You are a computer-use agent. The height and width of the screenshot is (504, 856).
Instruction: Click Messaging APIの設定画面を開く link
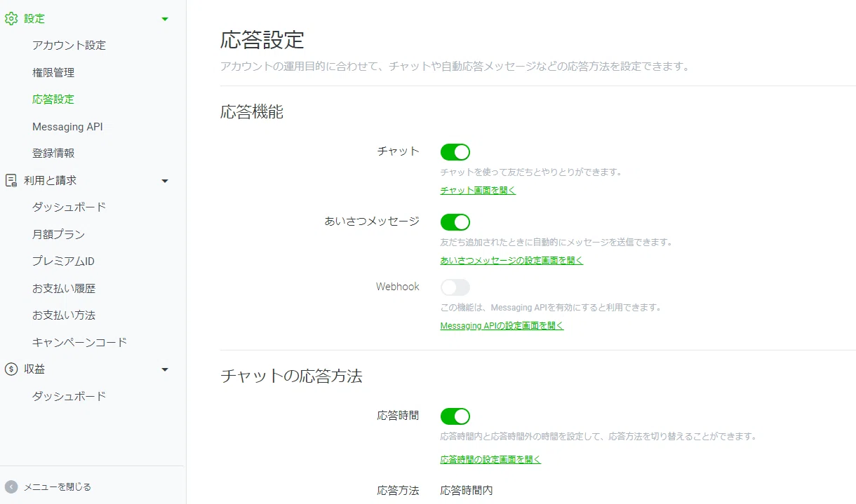point(502,326)
